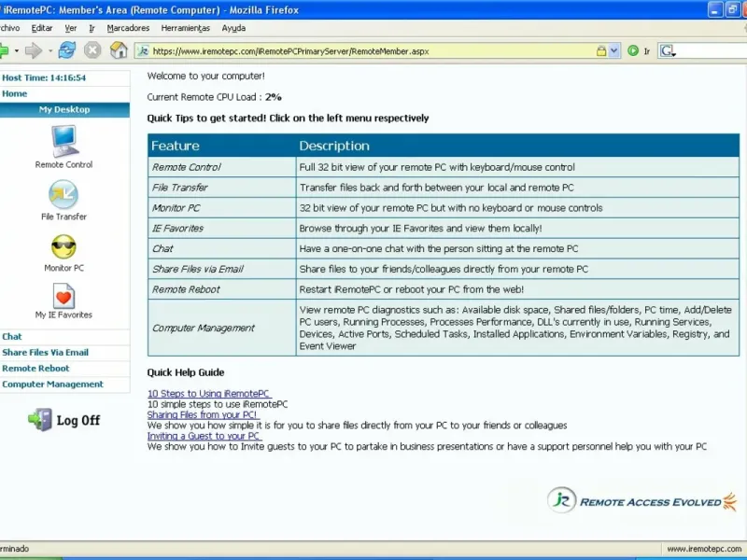Click the Current Remote CPU Load 2% value

(x=274, y=97)
